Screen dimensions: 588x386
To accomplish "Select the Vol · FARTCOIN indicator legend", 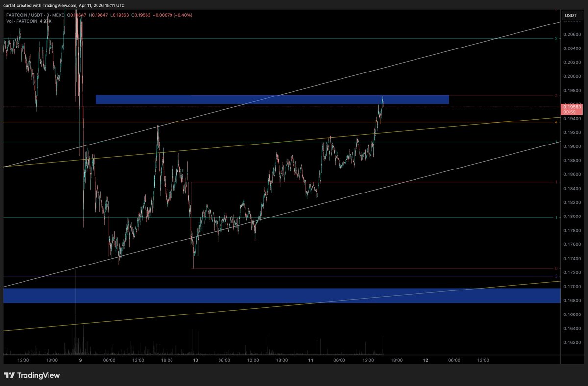I will click(21, 22).
